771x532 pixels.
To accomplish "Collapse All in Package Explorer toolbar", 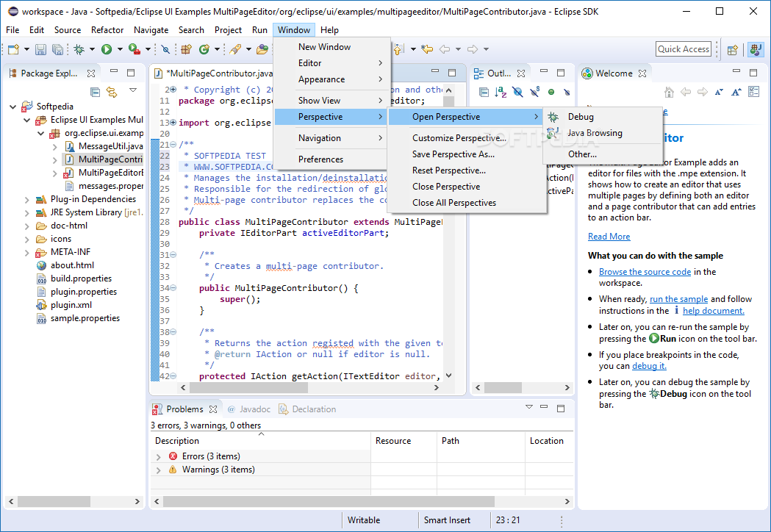I will 96,92.
